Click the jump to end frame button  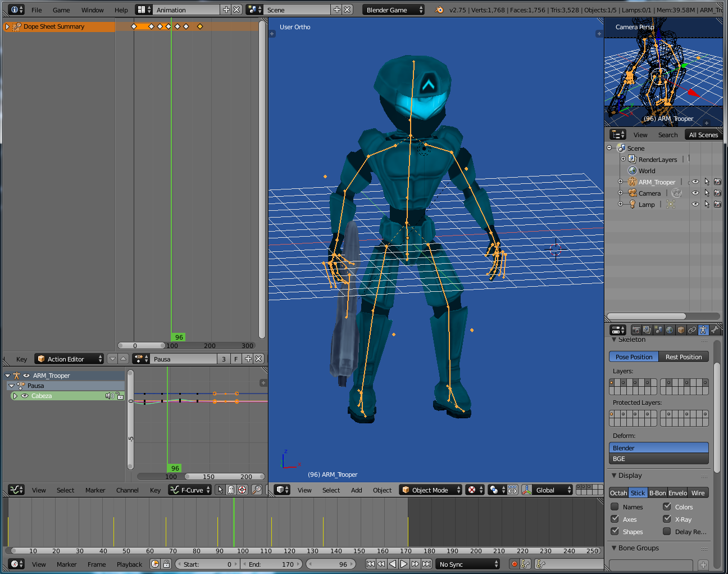pyautogui.click(x=427, y=564)
